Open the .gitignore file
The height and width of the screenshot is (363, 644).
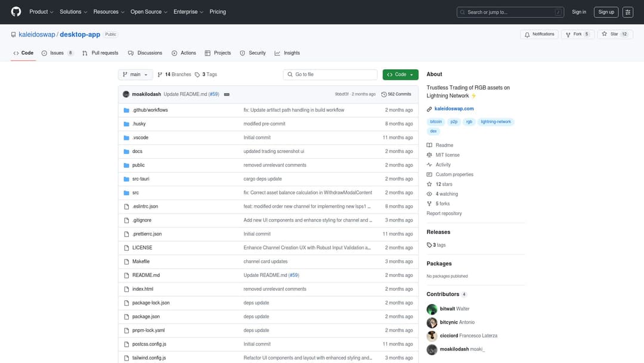click(142, 220)
